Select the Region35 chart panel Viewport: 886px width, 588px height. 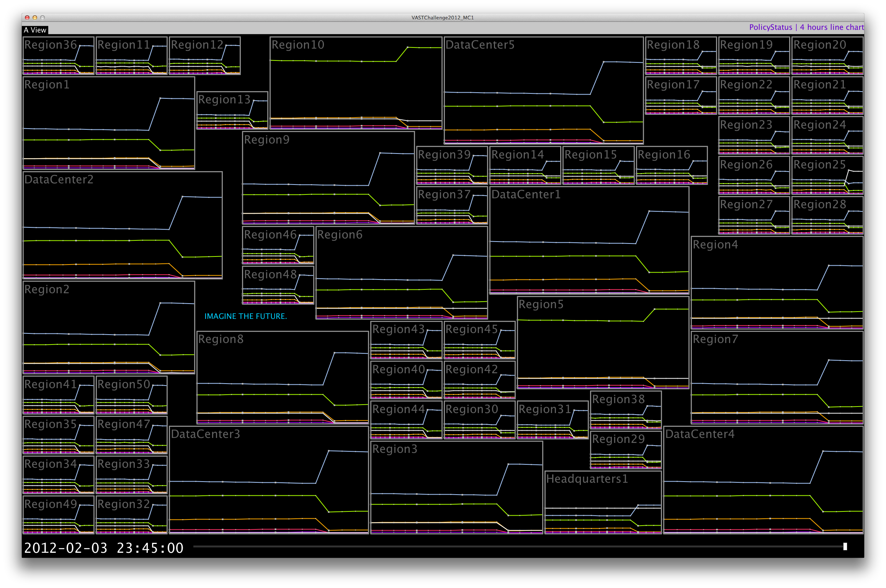(59, 435)
